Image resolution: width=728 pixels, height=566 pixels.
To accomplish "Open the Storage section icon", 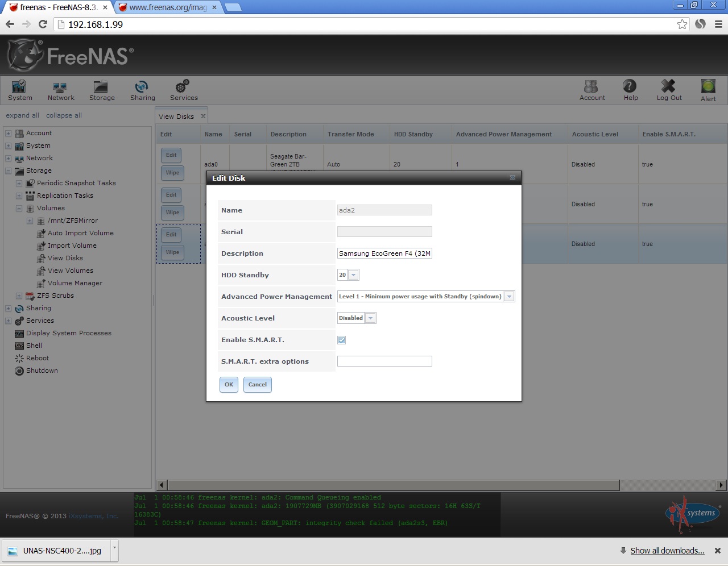I will coord(101,90).
